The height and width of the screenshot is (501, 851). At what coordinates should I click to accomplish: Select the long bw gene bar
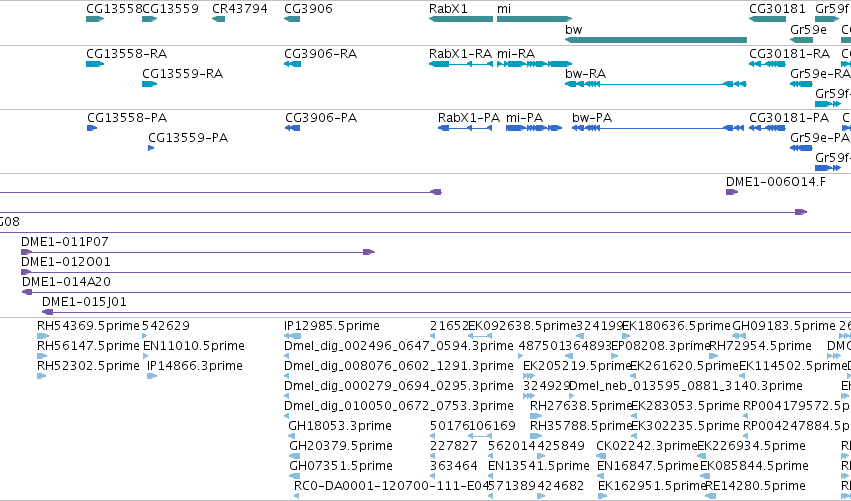pos(656,40)
